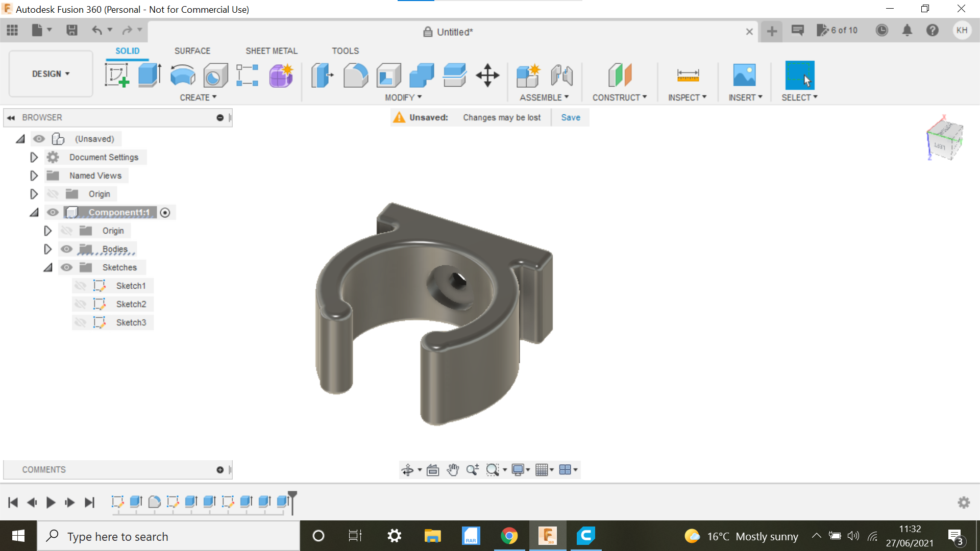This screenshot has width=980, height=551.
Task: Select the Extrude tool
Action: coord(150,76)
